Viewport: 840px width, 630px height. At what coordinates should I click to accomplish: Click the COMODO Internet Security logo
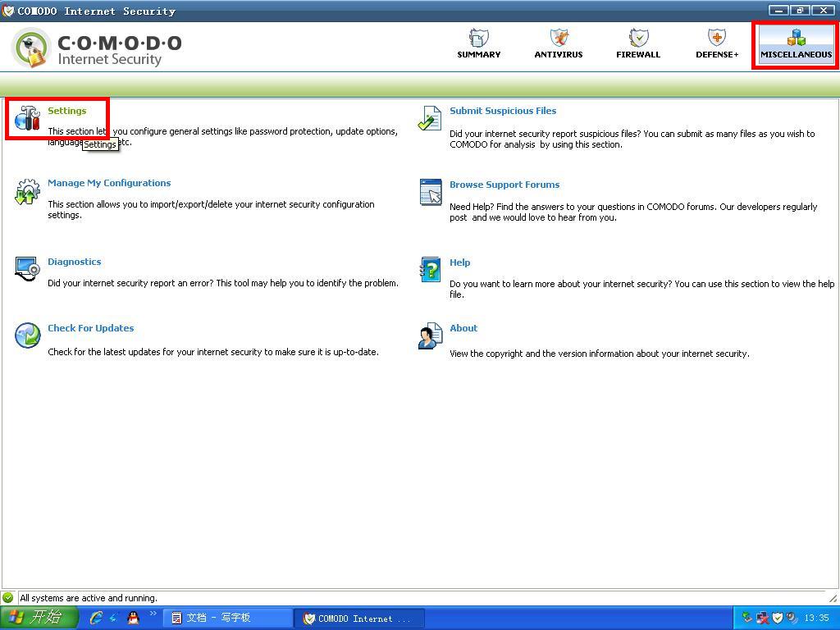coord(97,48)
